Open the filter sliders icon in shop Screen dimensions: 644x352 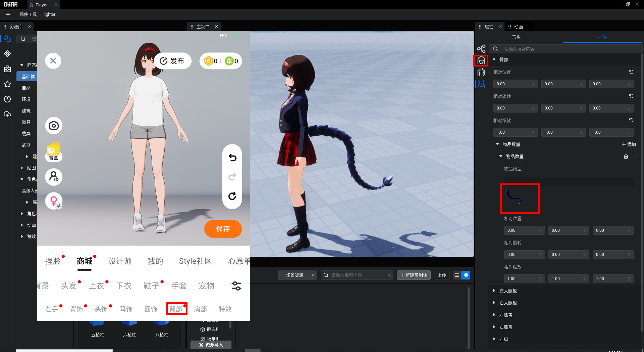[236, 286]
